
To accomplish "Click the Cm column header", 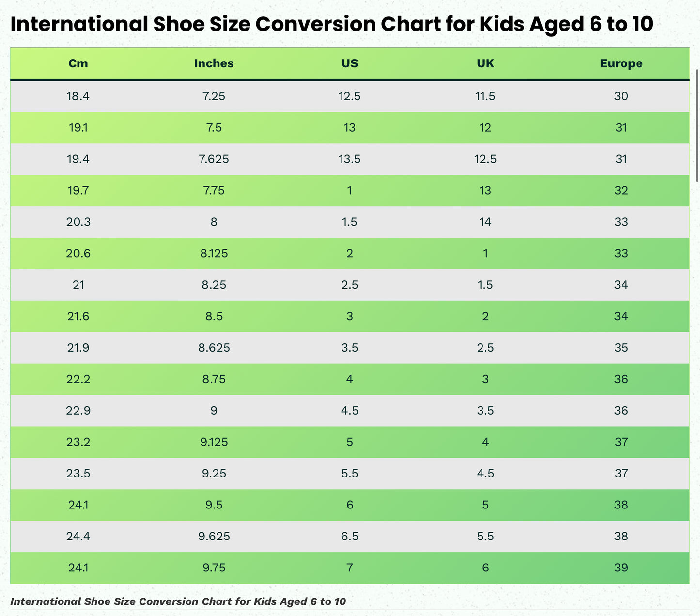I will click(x=78, y=63).
